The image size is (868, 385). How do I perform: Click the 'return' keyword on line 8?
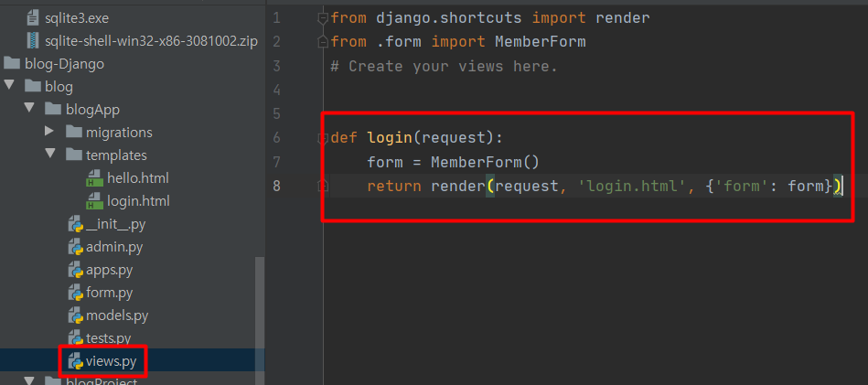[394, 187]
